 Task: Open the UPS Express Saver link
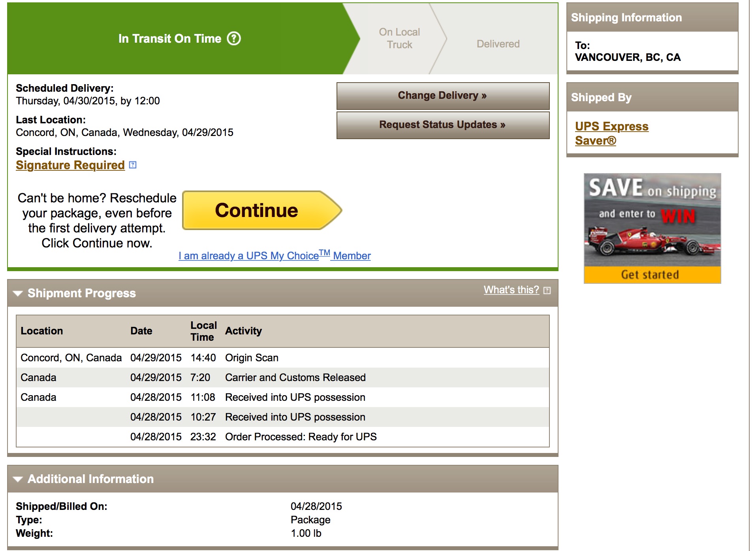tap(611, 133)
